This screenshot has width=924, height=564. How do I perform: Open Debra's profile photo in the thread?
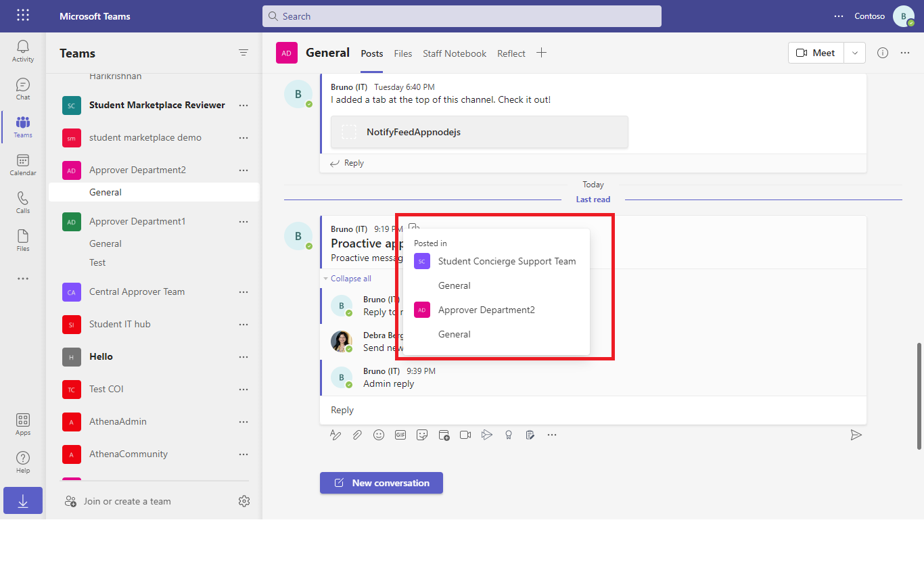tap(342, 342)
